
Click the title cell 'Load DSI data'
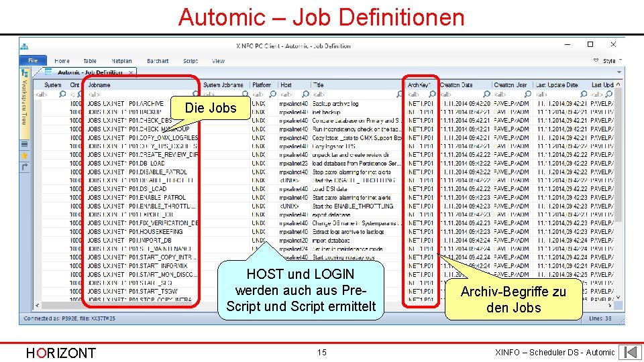click(329, 189)
